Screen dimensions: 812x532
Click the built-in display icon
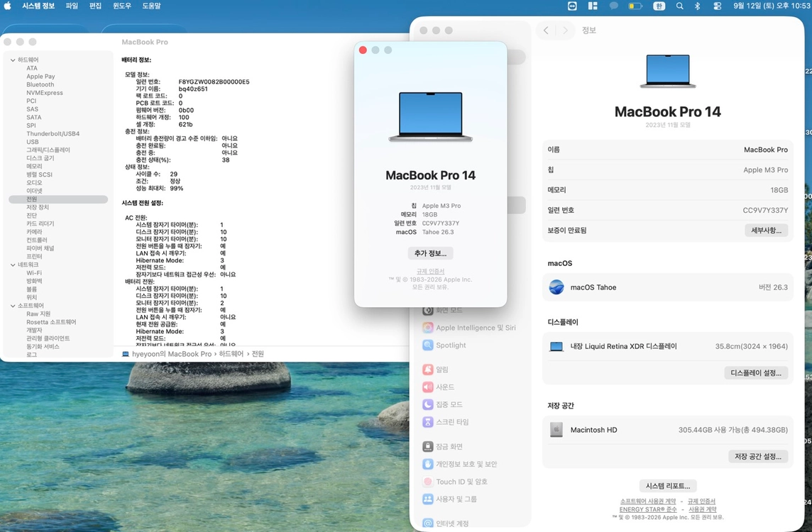click(556, 347)
